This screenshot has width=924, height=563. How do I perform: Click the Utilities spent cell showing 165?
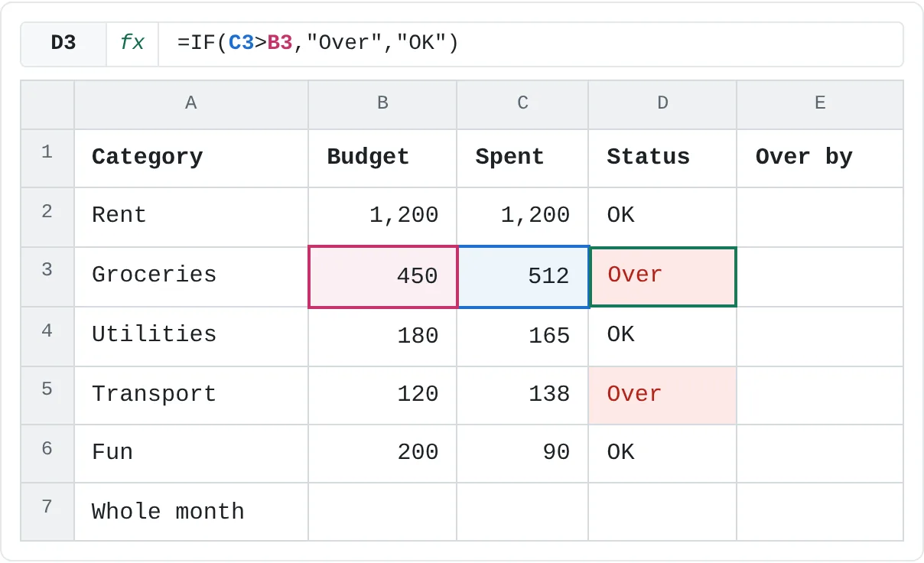(x=522, y=336)
